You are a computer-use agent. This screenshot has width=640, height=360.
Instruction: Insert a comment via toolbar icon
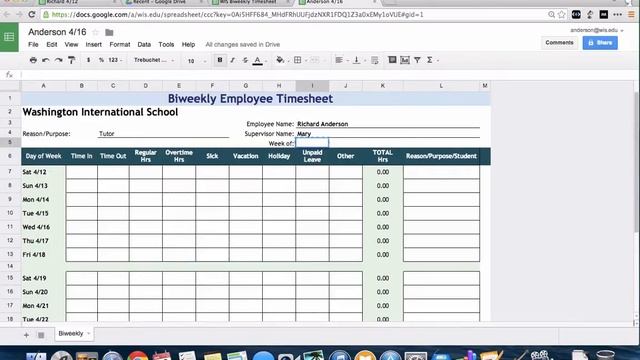(x=392, y=60)
